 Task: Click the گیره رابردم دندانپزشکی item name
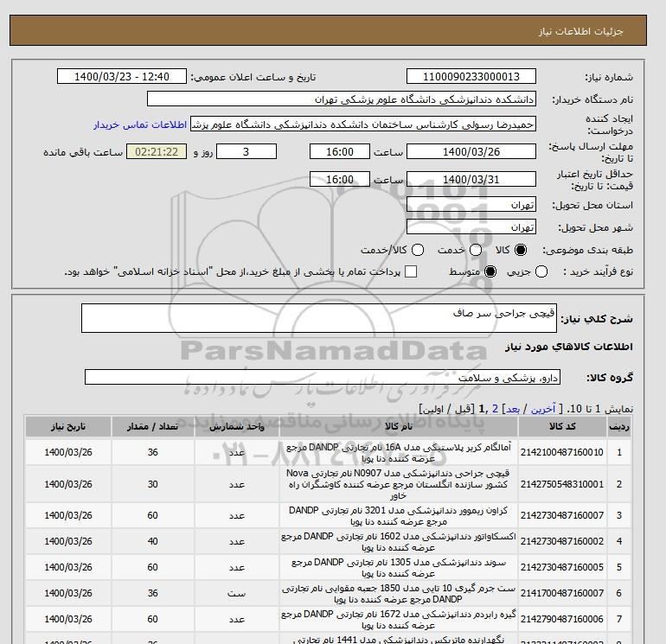399,620
